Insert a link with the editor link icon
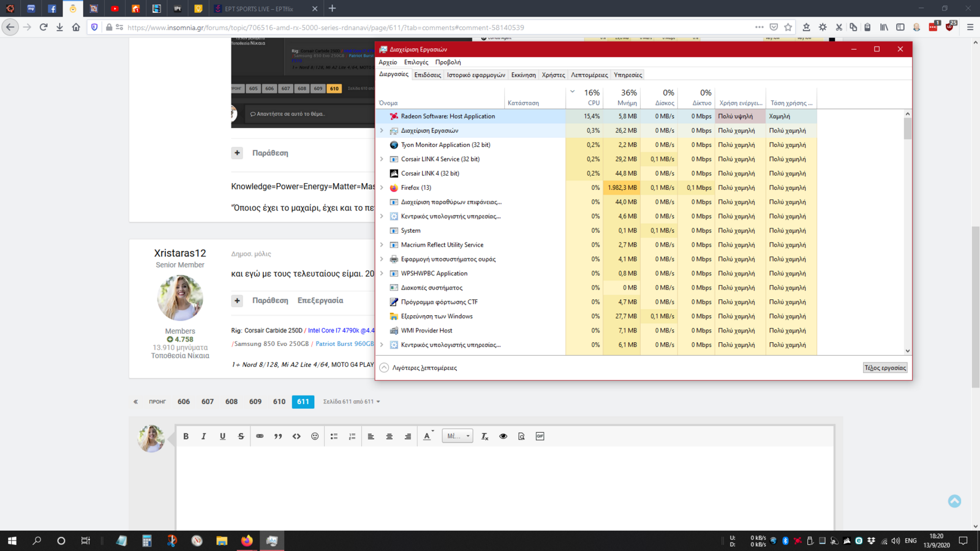Image resolution: width=980 pixels, height=551 pixels. (260, 437)
